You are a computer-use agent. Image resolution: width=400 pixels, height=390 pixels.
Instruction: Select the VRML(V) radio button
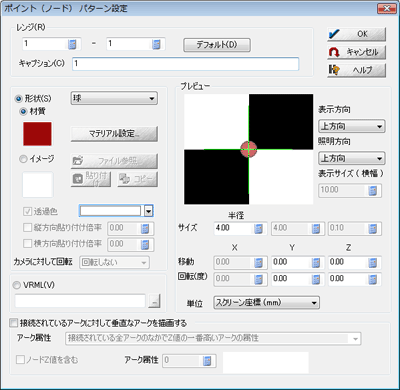coord(16,285)
